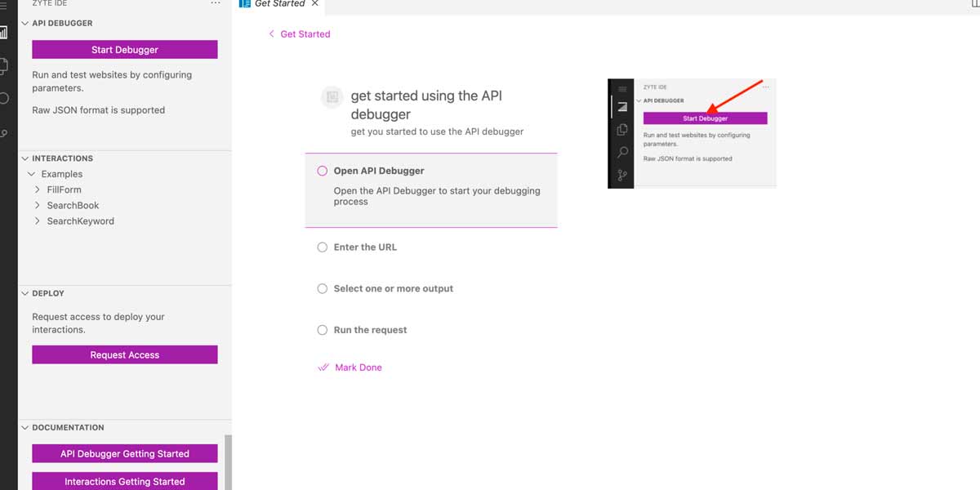Click the Mark Done link
Image resolution: width=980 pixels, height=490 pixels.
(358, 367)
